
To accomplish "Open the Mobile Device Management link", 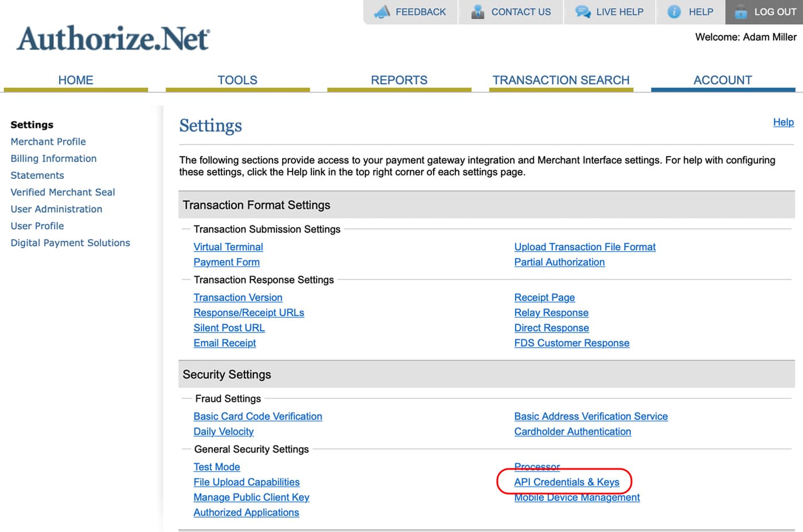I will pyautogui.click(x=577, y=498).
